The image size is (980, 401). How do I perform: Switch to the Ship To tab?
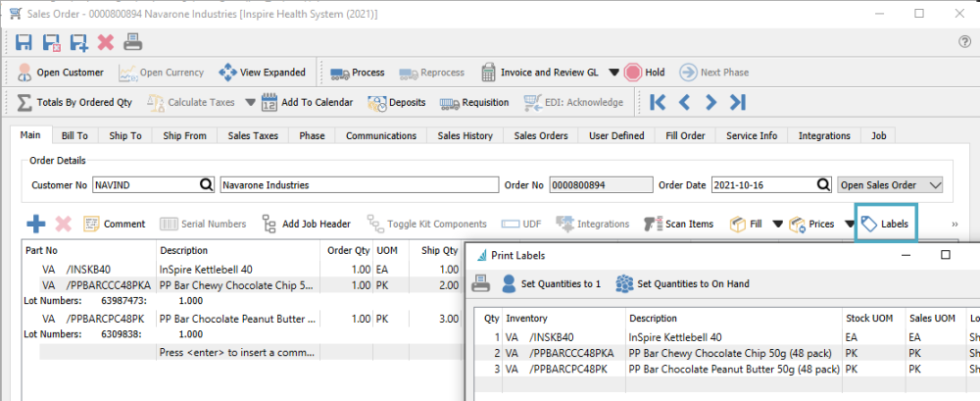click(x=124, y=136)
